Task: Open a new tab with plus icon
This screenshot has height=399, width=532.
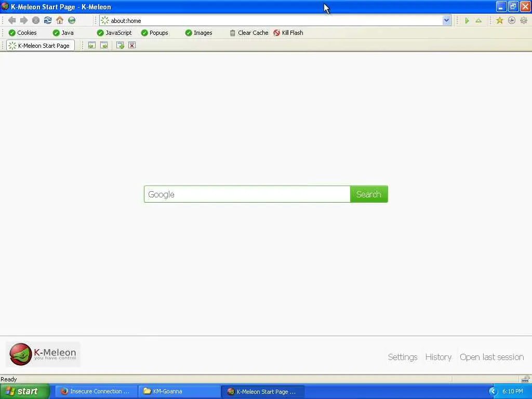Action: 120,45
